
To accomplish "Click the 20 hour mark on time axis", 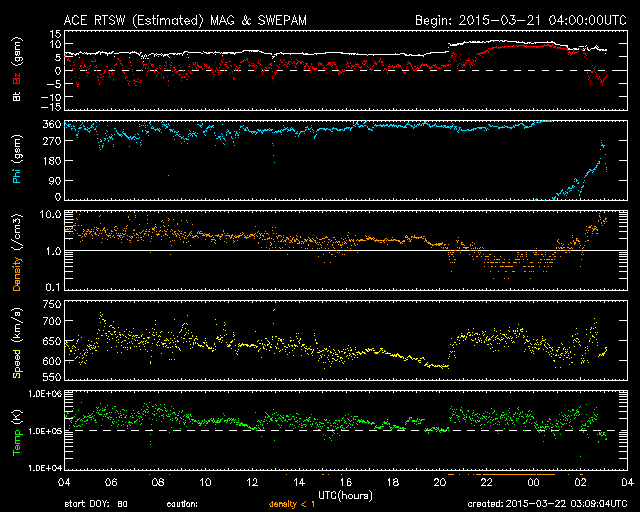I will [x=439, y=482].
